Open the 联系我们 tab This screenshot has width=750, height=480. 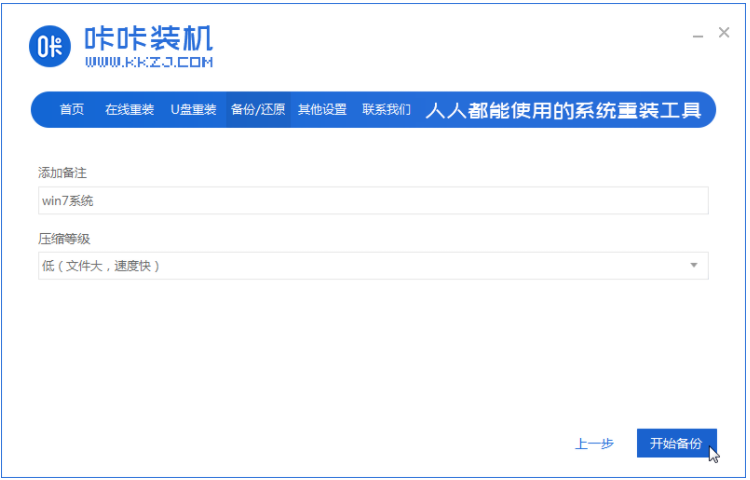[x=386, y=109]
